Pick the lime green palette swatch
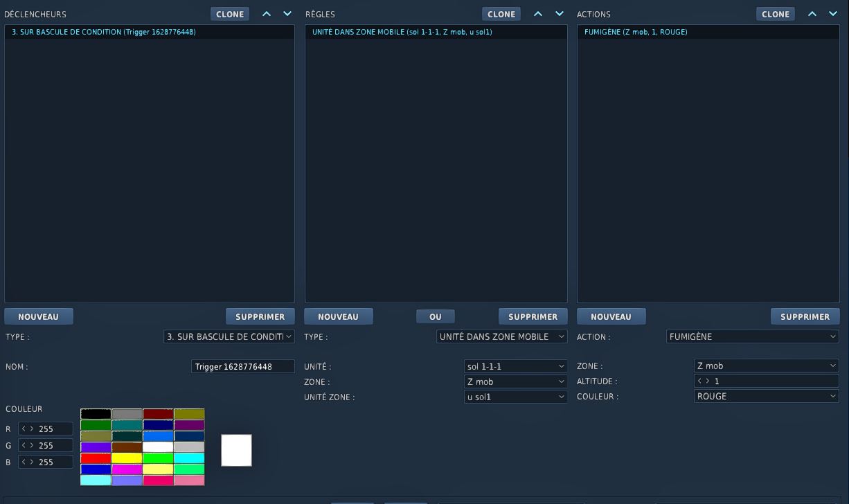The image size is (849, 504). coord(158,458)
